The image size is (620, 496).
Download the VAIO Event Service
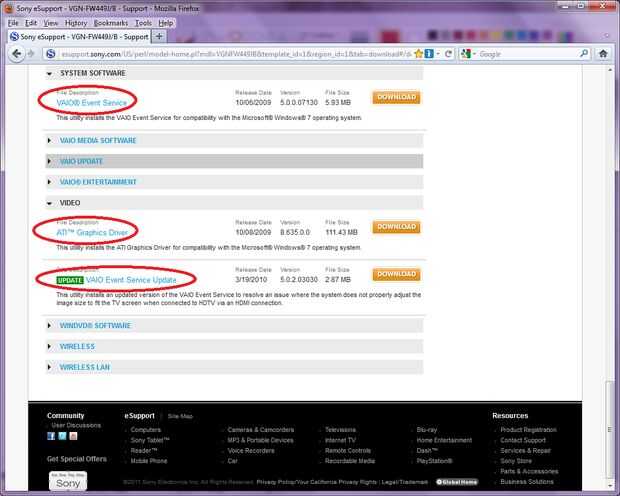396,97
